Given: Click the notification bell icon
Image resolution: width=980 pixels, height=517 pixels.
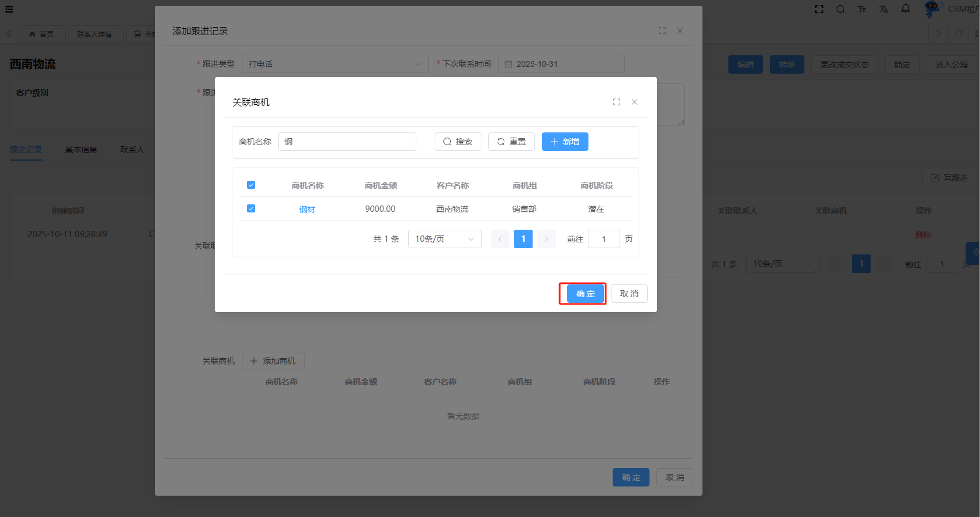Looking at the screenshot, I should coord(906,9).
